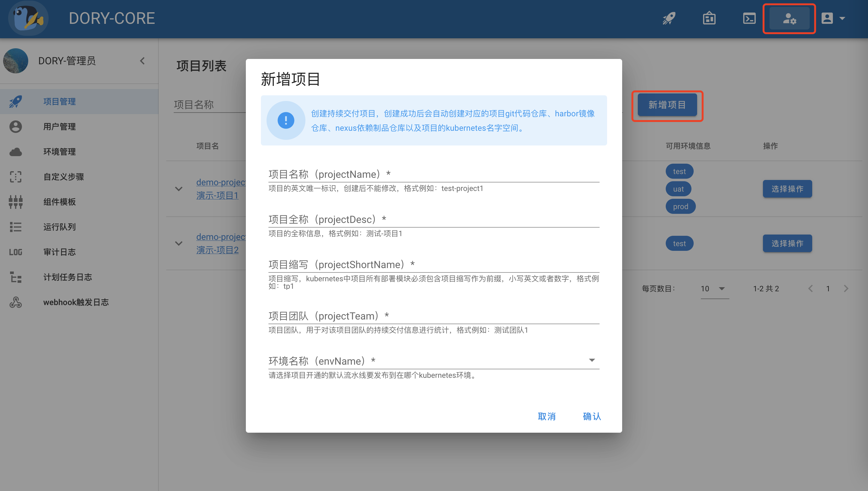868x491 pixels.
Task: Click the 确认 button in dialog
Action: [591, 416]
